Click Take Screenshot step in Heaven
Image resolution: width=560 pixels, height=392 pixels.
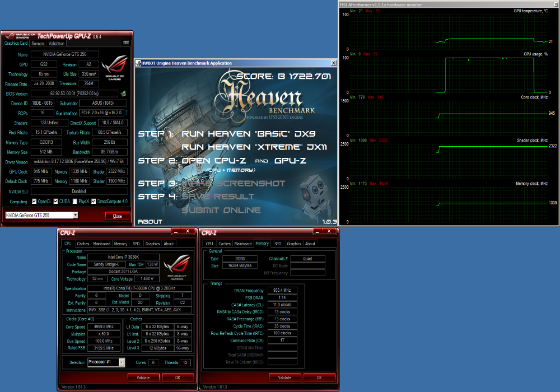(233, 184)
